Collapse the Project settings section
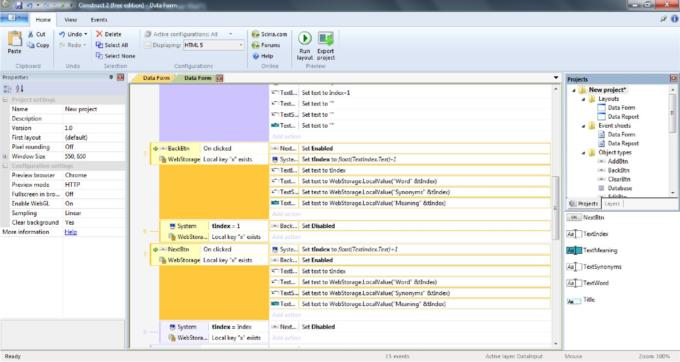Viewport: 680px width, 362px height. [5, 100]
